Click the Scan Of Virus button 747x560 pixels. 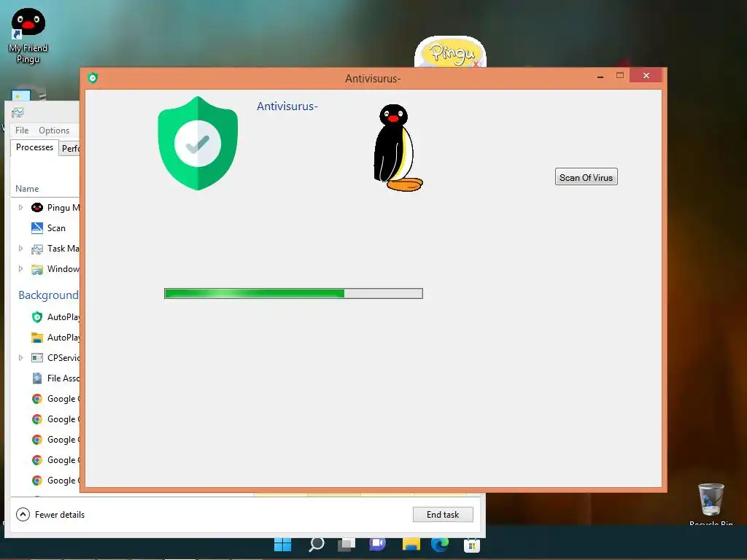pos(586,177)
